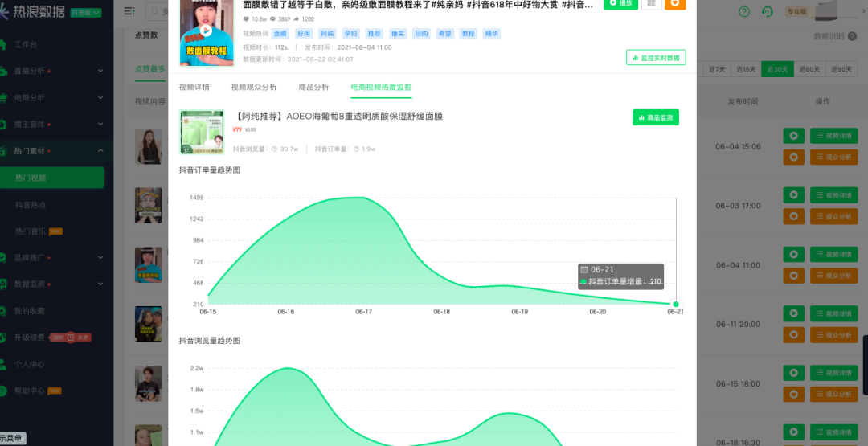Play the video in the 06-11 20:00 row
Image resolution: width=868 pixels, height=446 pixels.
794,313
